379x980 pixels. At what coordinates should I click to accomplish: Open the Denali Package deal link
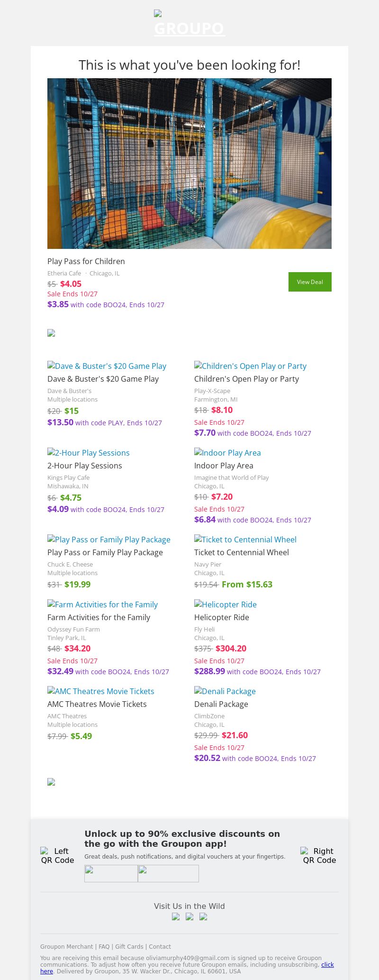tap(225, 691)
